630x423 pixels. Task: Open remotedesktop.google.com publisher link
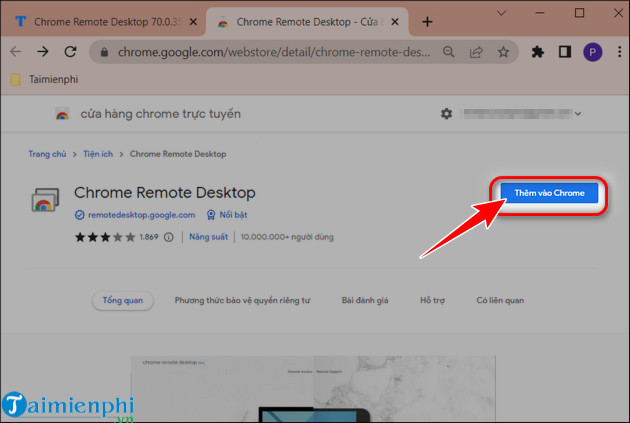coord(141,215)
